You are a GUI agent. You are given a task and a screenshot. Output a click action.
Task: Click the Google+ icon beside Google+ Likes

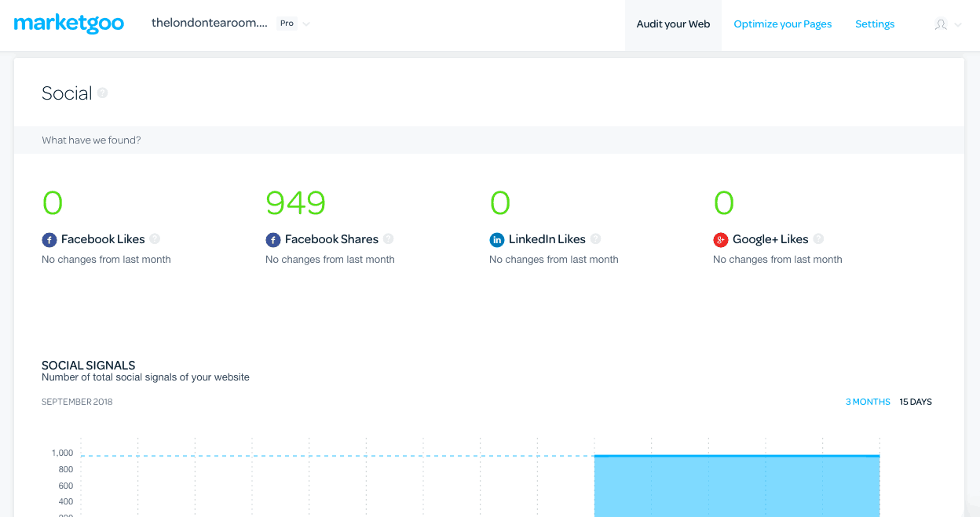pyautogui.click(x=720, y=240)
